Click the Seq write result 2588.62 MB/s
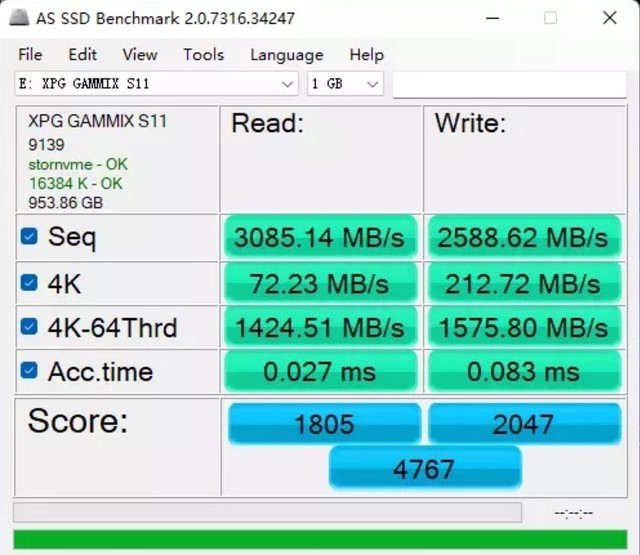640x555 pixels. 524,237
